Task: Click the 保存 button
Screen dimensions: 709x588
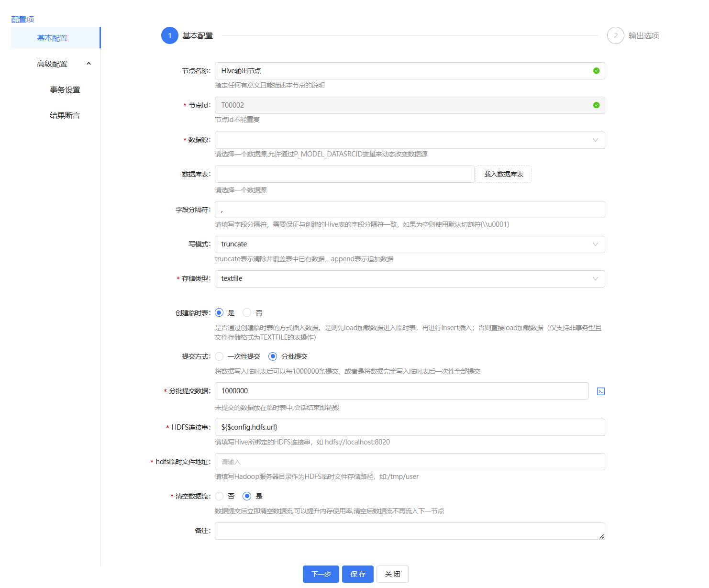Action: coord(358,574)
